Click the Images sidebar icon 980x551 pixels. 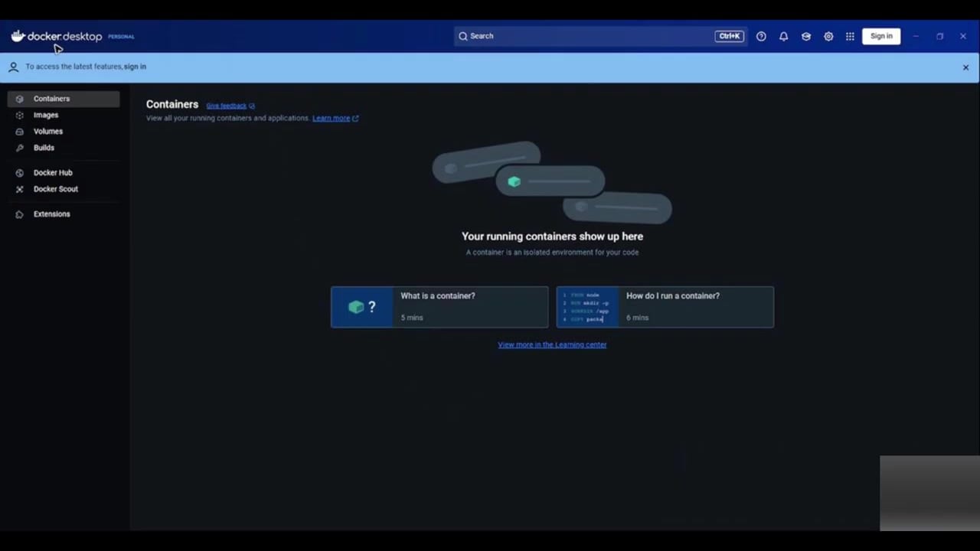pyautogui.click(x=20, y=115)
